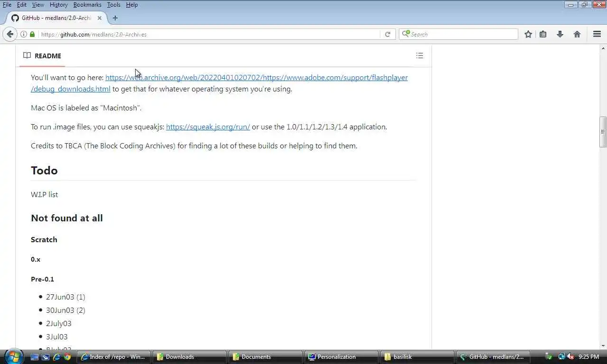Switch to Documents taskbar window
Viewport: 607px width, 364px height.
coord(266,357)
